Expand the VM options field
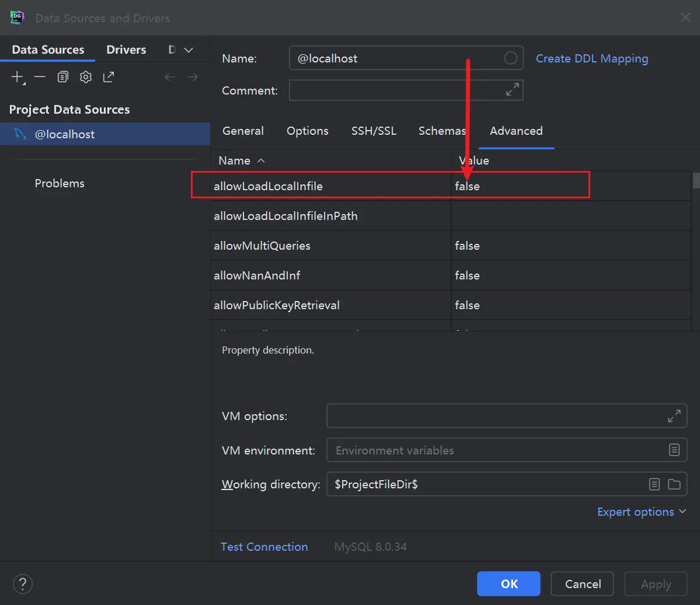The height and width of the screenshot is (605, 700). tap(674, 416)
